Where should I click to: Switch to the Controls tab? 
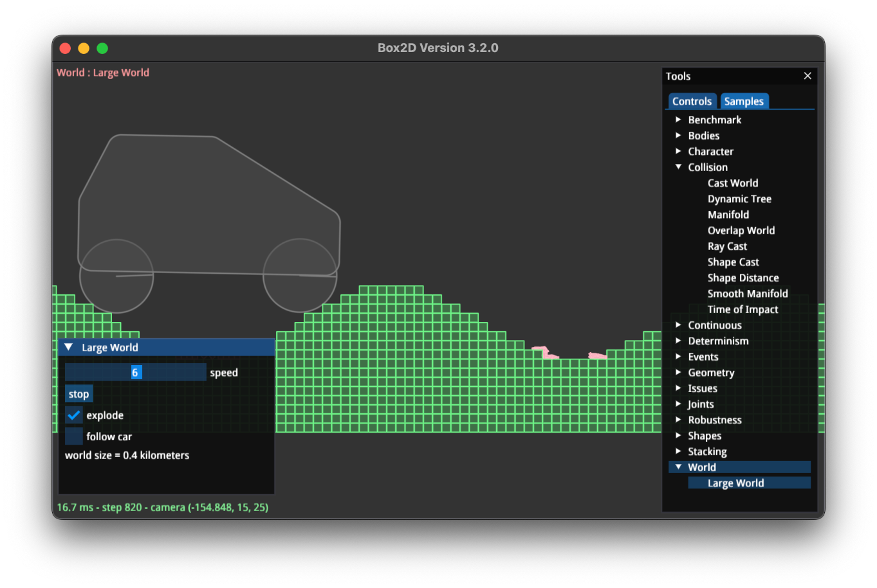click(x=692, y=101)
